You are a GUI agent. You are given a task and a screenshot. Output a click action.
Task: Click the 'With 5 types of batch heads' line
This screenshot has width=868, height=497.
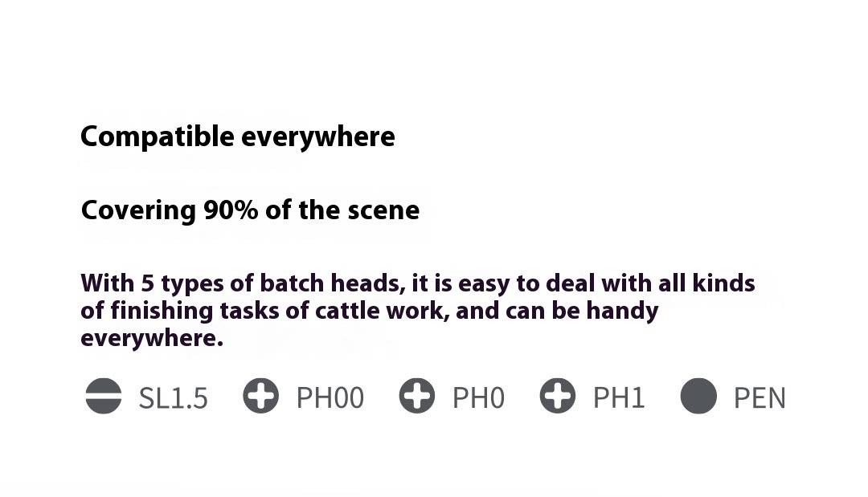(x=417, y=283)
